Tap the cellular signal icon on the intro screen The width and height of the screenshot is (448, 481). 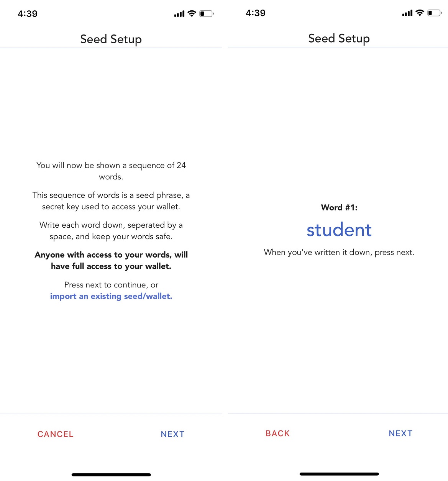click(179, 14)
